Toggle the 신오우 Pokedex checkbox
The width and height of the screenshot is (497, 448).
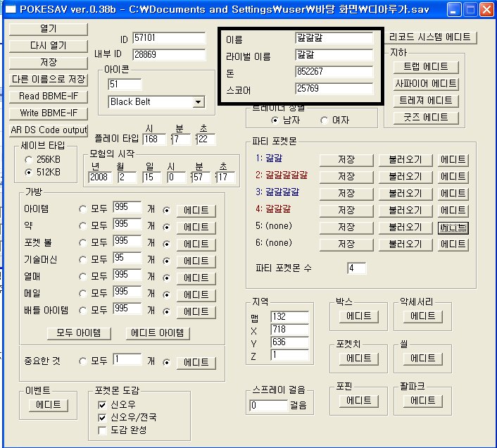coord(101,404)
